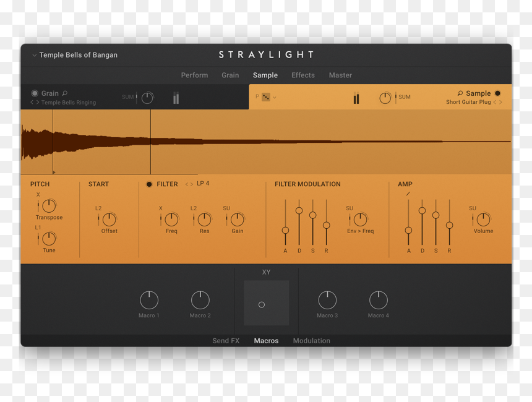532x402 pixels.
Task: Click the Tune knob
Action: (49, 239)
